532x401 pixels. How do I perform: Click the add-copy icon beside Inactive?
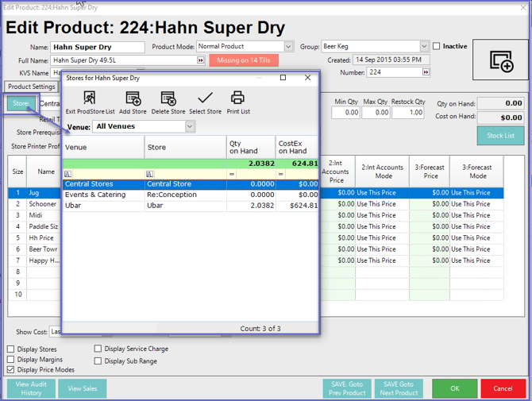pos(501,61)
